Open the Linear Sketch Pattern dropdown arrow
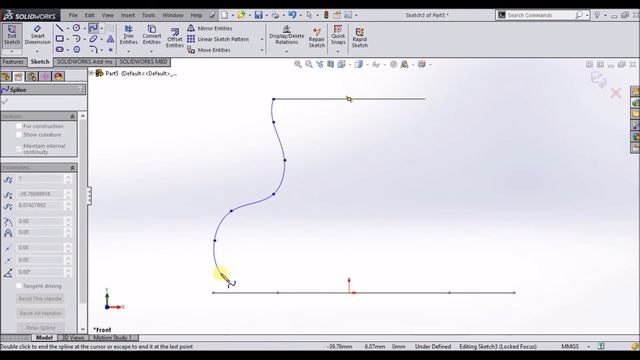Screen dimensions: 640x360 click(x=262, y=40)
